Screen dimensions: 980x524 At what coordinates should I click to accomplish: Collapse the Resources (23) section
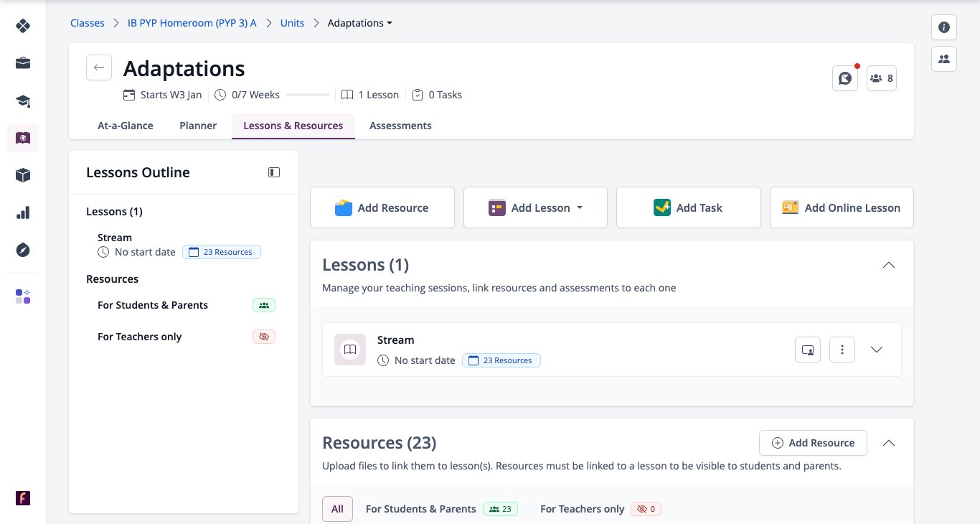(x=888, y=443)
